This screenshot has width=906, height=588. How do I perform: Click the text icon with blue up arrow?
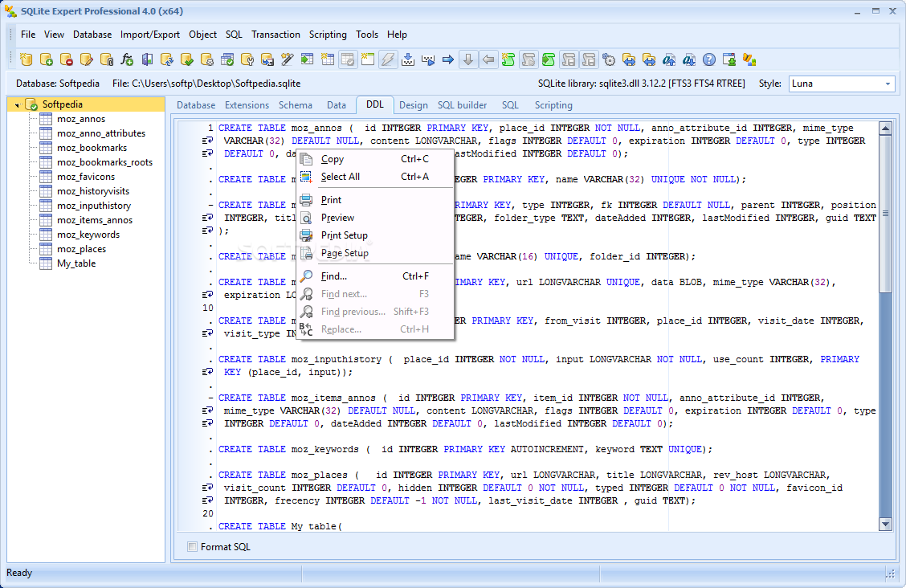pyautogui.click(x=669, y=59)
